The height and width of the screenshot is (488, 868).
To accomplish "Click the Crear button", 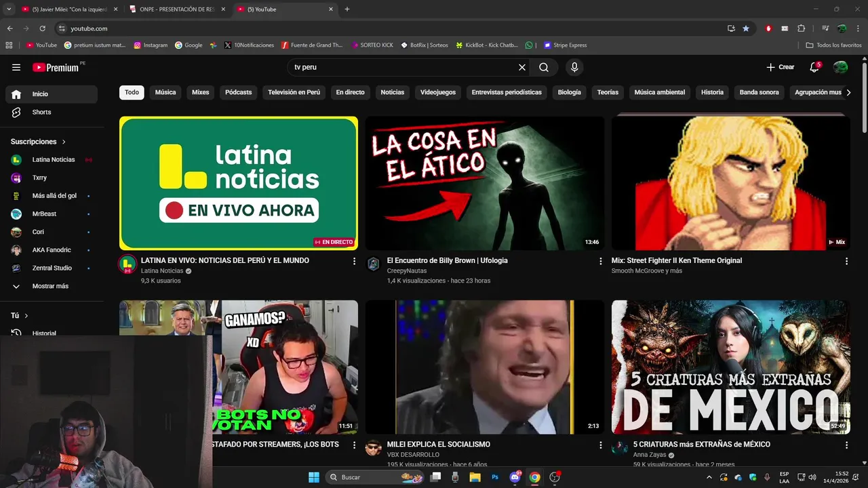I will point(781,67).
